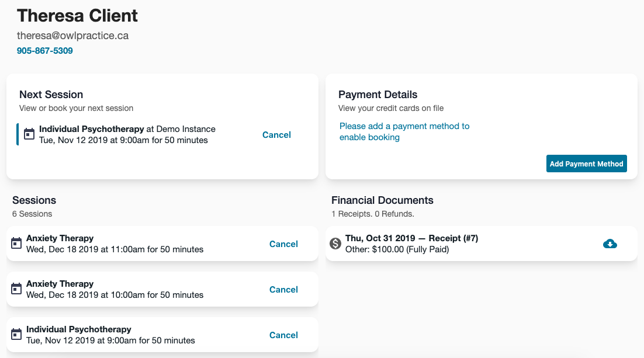Cancel Individual Psychotherapy in the Sessions list

[x=283, y=335]
